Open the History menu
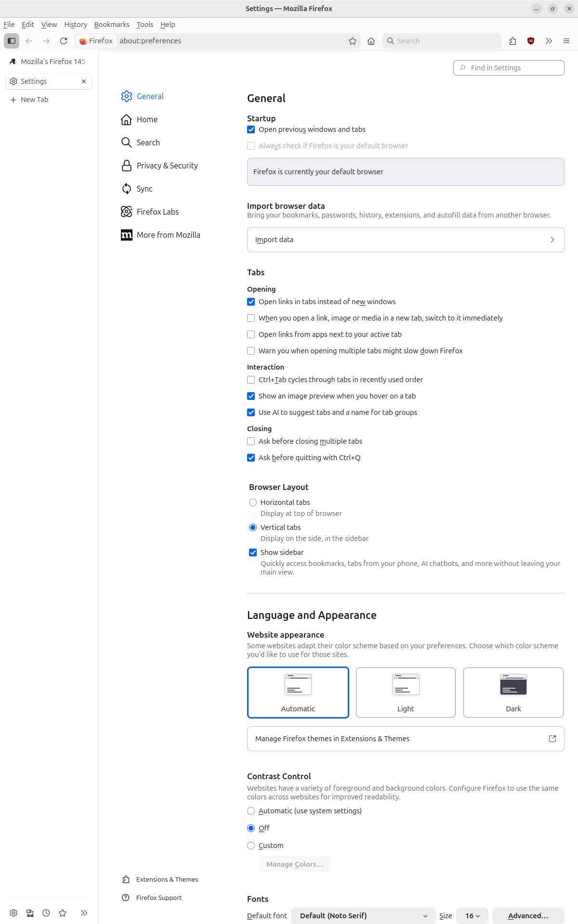This screenshot has width=578, height=924. point(76,25)
